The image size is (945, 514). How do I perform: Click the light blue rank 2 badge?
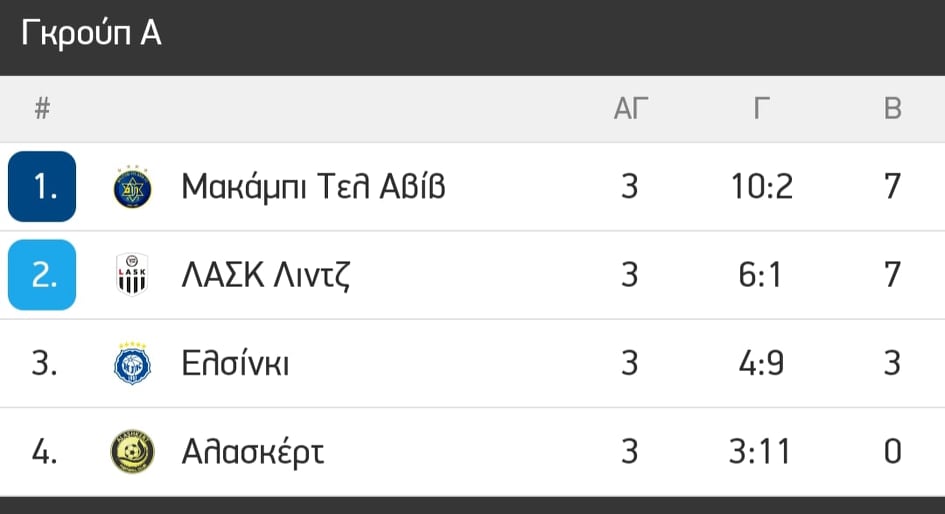click(42, 275)
